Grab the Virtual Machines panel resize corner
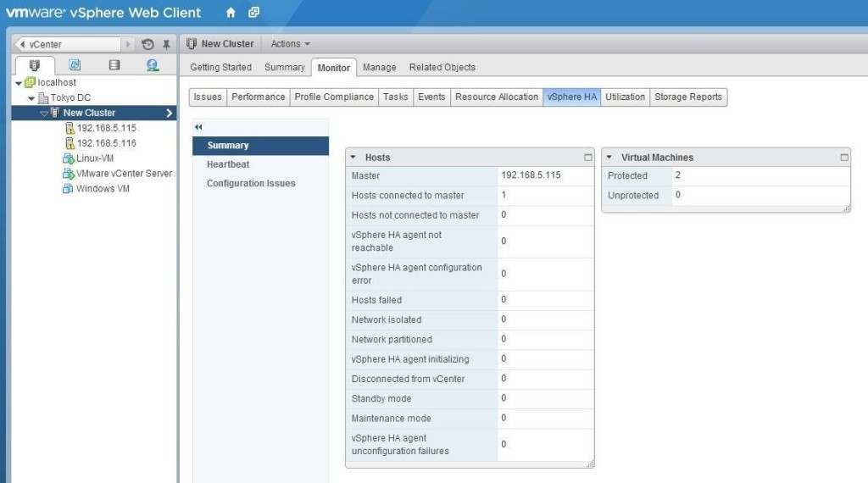Screen dimensions: 868x483 847,208
